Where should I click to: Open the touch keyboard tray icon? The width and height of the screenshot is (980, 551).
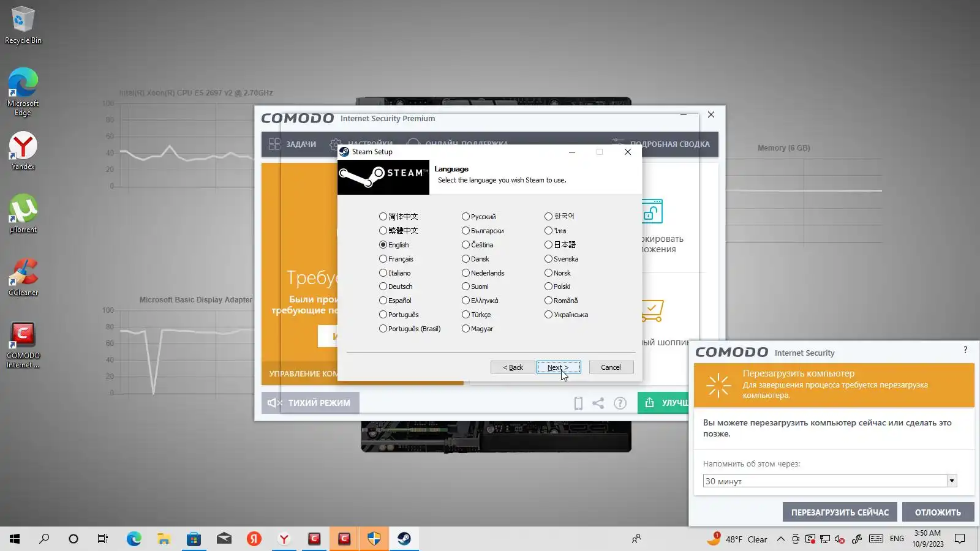[x=876, y=539]
